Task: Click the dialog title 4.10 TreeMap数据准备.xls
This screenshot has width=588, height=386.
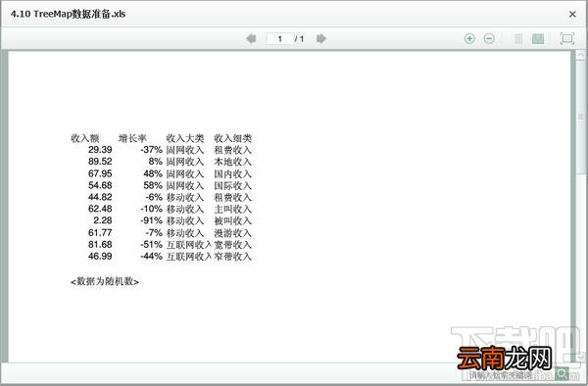Action: pos(68,15)
